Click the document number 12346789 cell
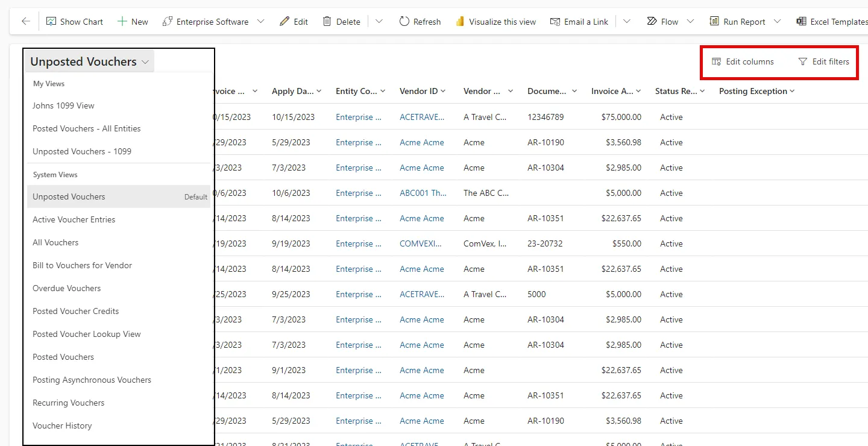Screen dimensions: 868x446 click(x=546, y=117)
